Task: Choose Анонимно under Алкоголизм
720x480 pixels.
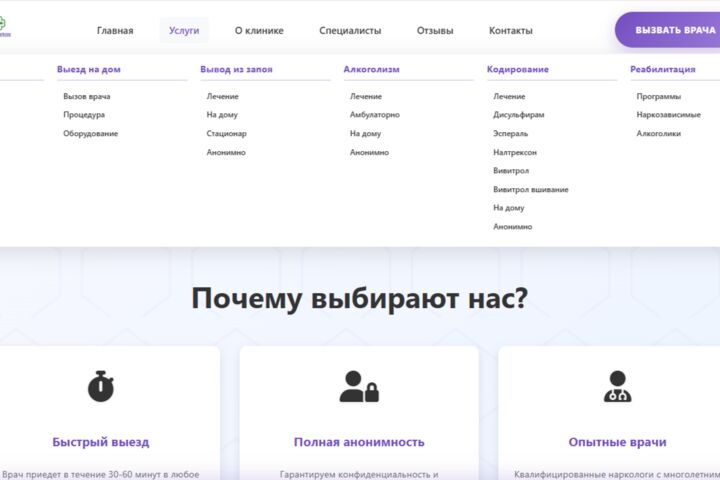Action: 369,152
